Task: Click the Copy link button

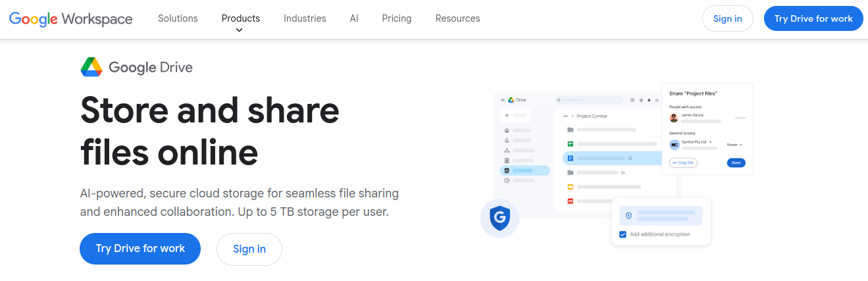Action: (683, 163)
